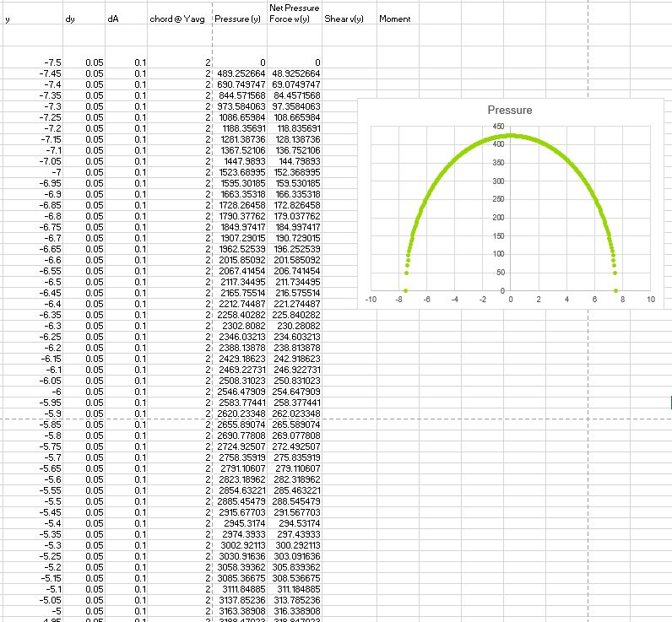Select net force cell 128.138736

295,139
